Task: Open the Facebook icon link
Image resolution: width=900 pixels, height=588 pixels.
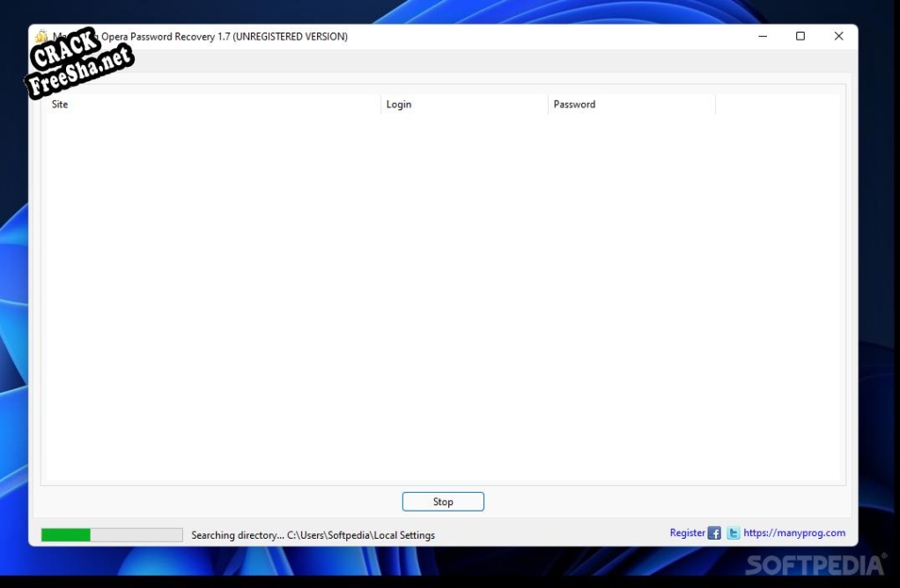Action: 714,533
